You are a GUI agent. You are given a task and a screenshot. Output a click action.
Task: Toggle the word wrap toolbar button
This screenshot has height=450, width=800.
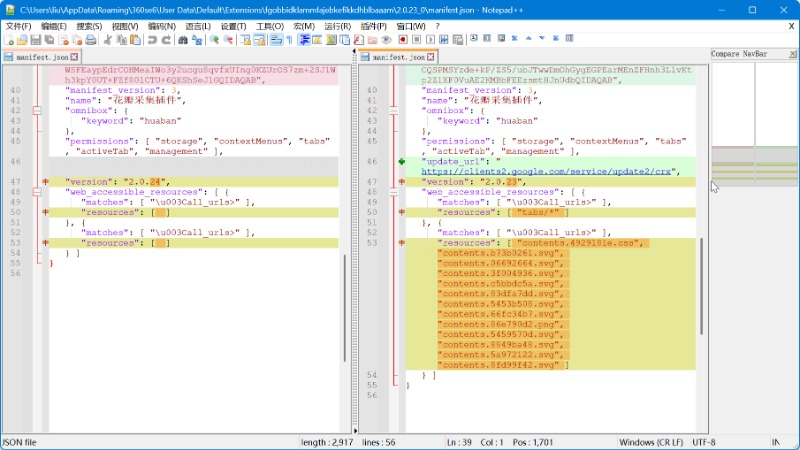point(275,40)
